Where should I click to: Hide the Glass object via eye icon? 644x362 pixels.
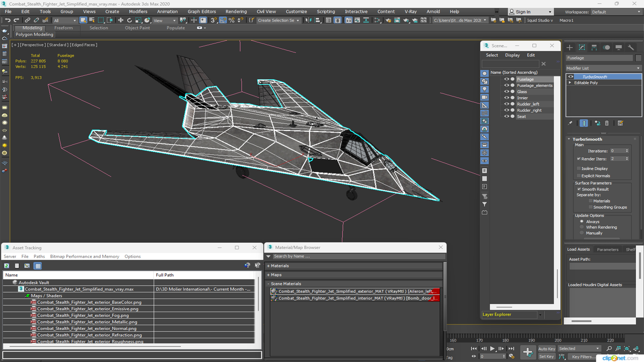coord(506,92)
